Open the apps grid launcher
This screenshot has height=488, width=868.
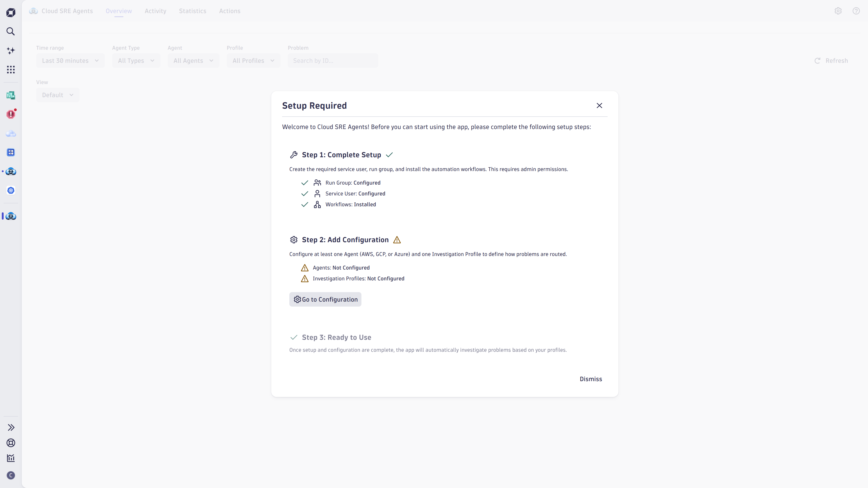11,69
